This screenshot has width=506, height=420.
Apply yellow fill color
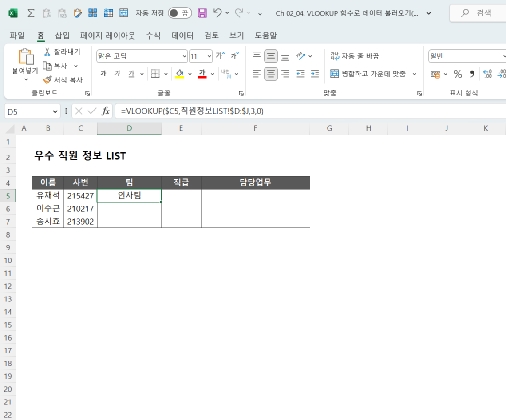tap(179, 74)
